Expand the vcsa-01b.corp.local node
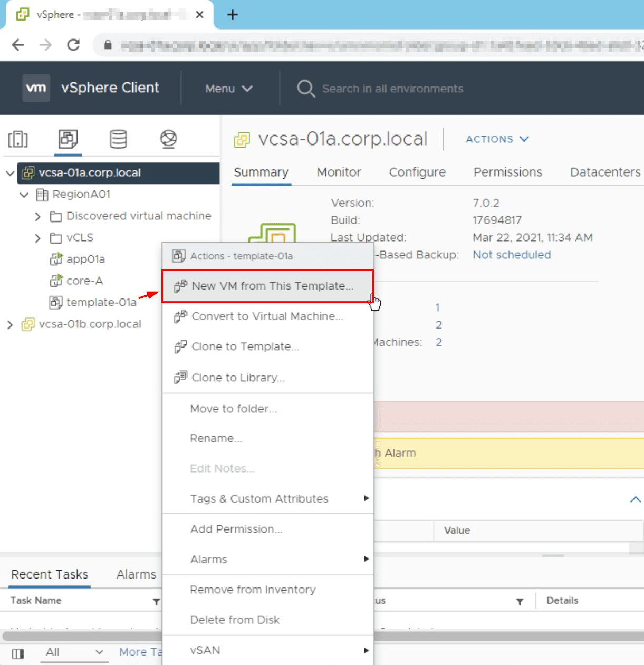644x665 pixels. (9, 324)
